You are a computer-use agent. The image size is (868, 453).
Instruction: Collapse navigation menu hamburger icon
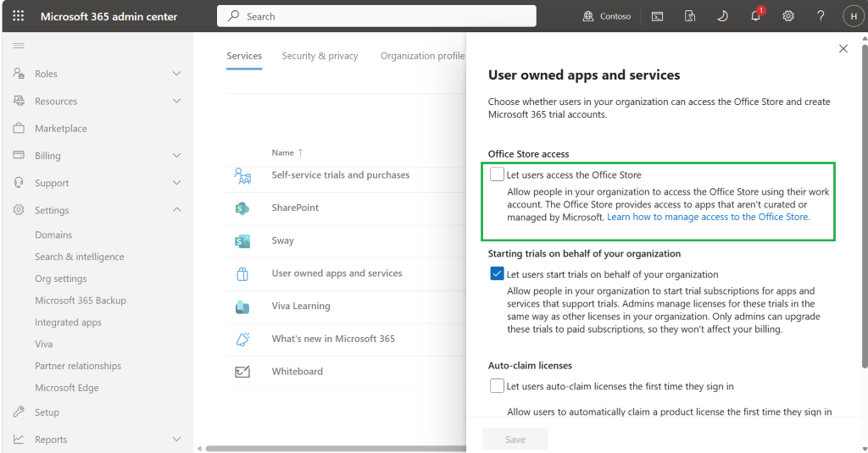[19, 46]
